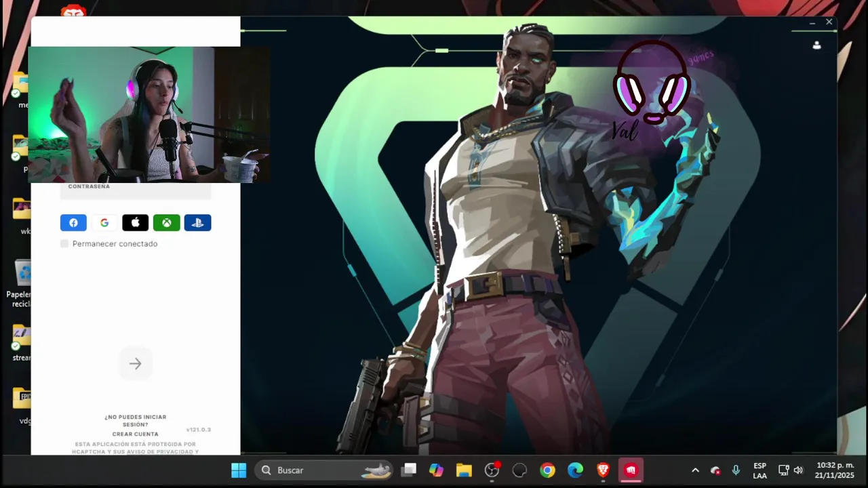Image resolution: width=868 pixels, height=488 pixels.
Task: Open Task View from the taskbar
Action: [x=408, y=470]
